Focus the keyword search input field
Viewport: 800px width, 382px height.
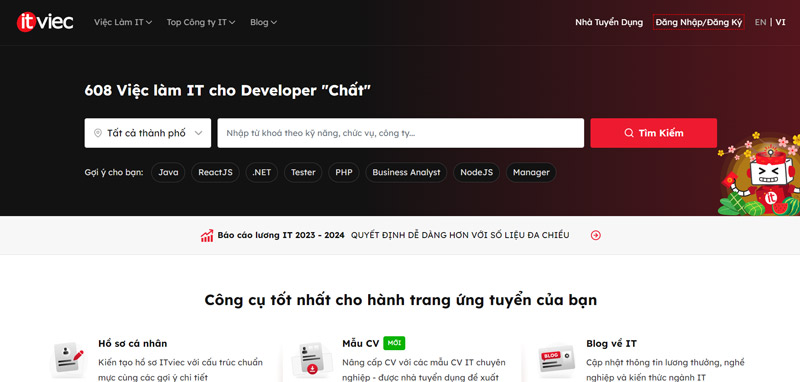coord(401,133)
